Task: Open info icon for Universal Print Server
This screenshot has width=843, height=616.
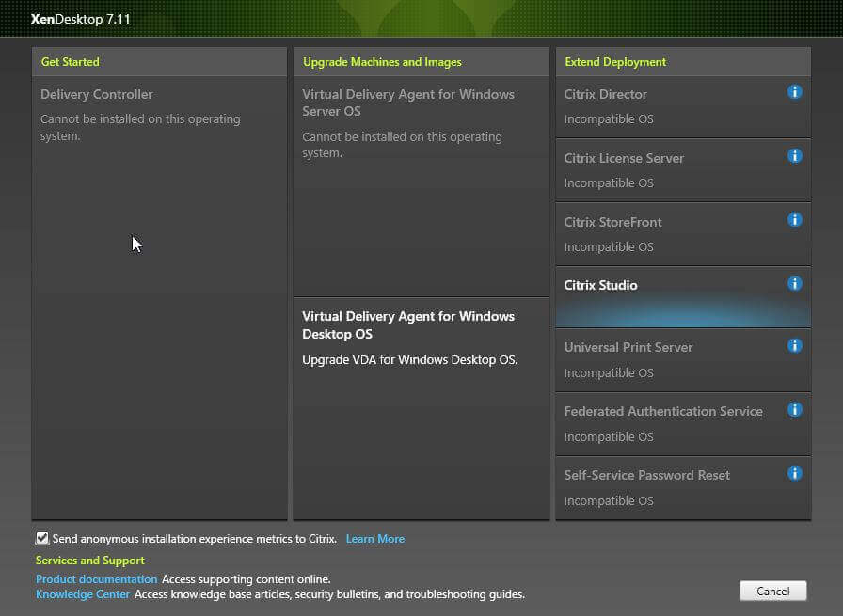Action: tap(795, 346)
